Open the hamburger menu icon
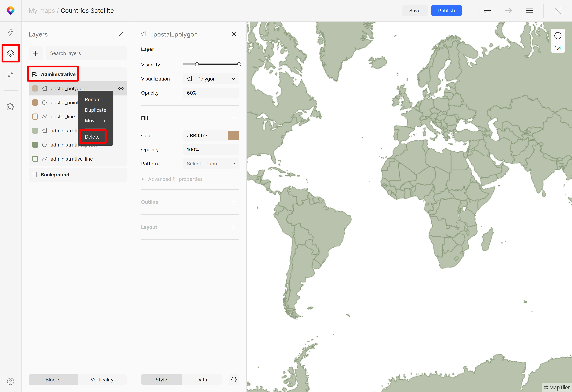The width and height of the screenshot is (572, 392). pos(529,11)
